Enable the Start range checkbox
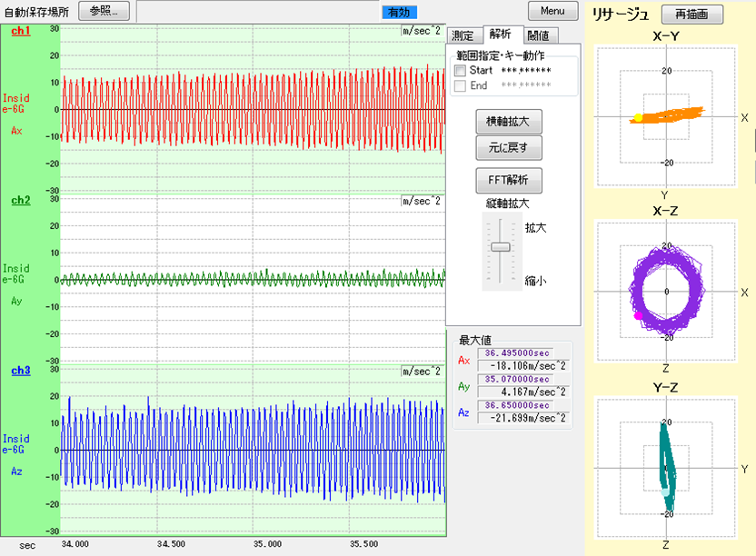Image resolution: width=756 pixels, height=556 pixels. 461,70
